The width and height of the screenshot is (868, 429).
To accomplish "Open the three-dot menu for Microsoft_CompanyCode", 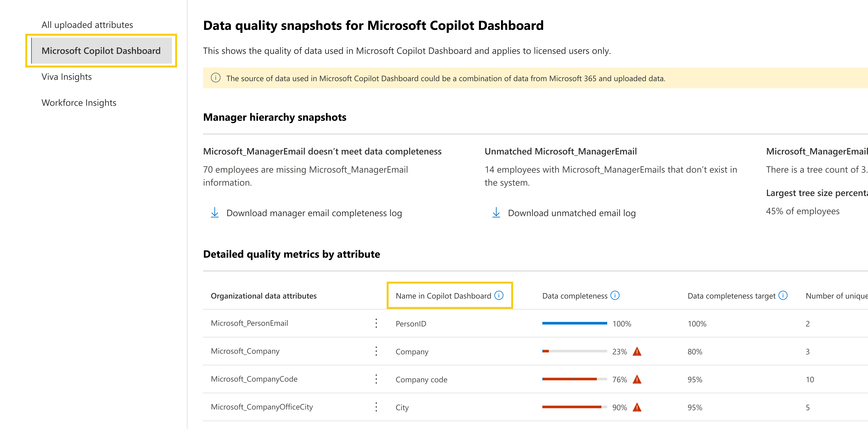I will tap(376, 380).
